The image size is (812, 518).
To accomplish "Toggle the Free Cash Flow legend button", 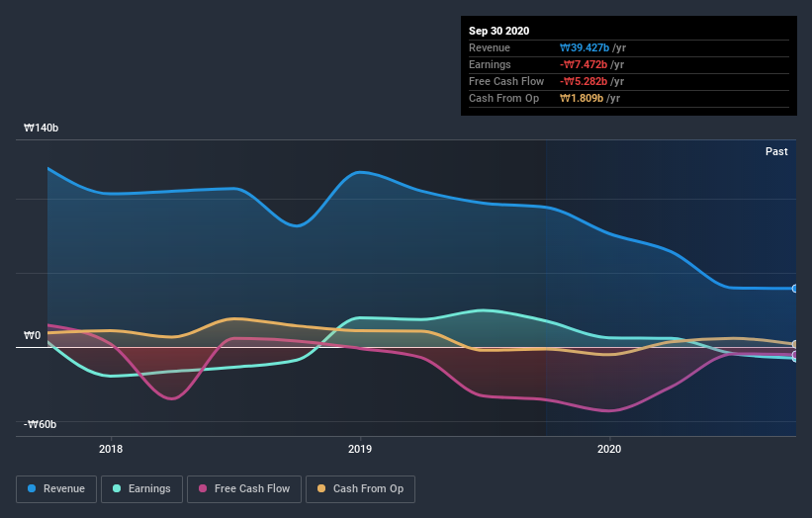I will (244, 489).
